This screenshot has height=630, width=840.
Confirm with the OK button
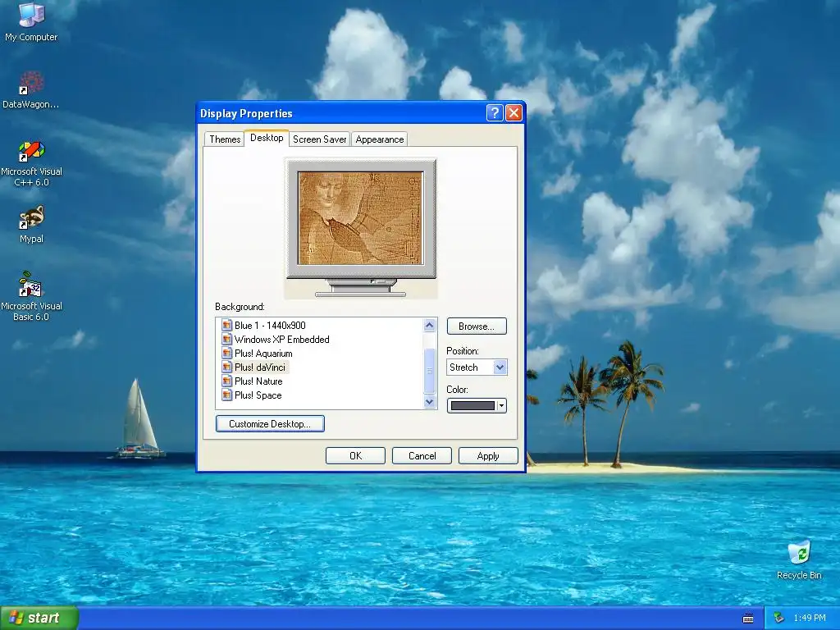pyautogui.click(x=356, y=456)
